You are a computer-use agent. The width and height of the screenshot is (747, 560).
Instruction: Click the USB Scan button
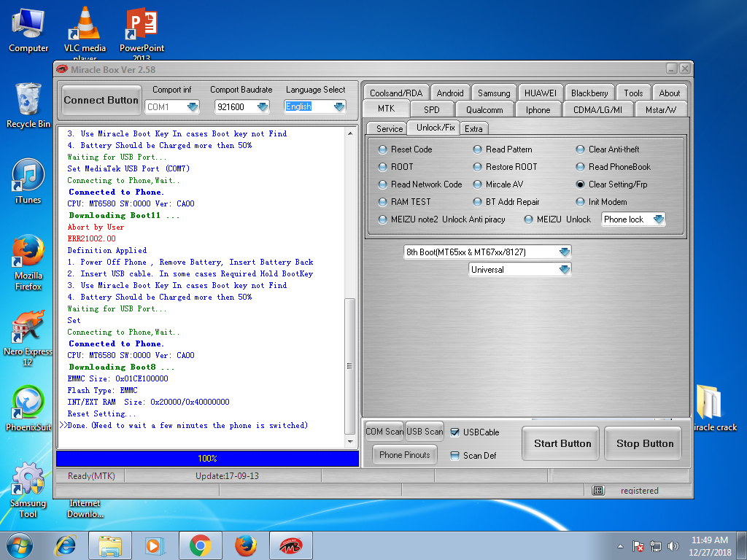click(x=425, y=432)
